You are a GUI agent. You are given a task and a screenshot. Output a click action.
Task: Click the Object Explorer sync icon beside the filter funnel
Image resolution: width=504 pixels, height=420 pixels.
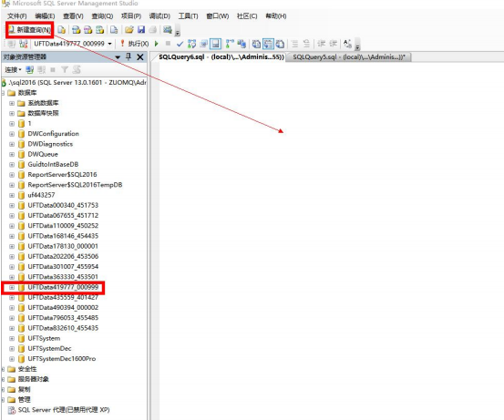[77, 70]
